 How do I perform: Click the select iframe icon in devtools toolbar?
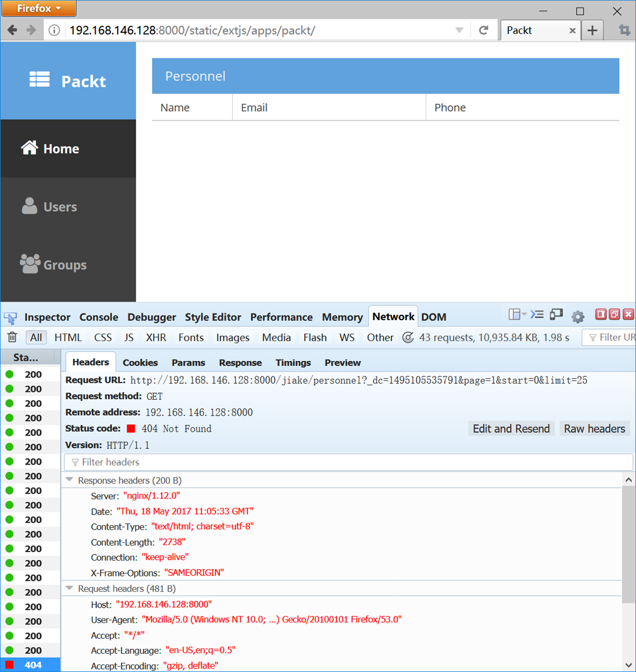click(514, 315)
